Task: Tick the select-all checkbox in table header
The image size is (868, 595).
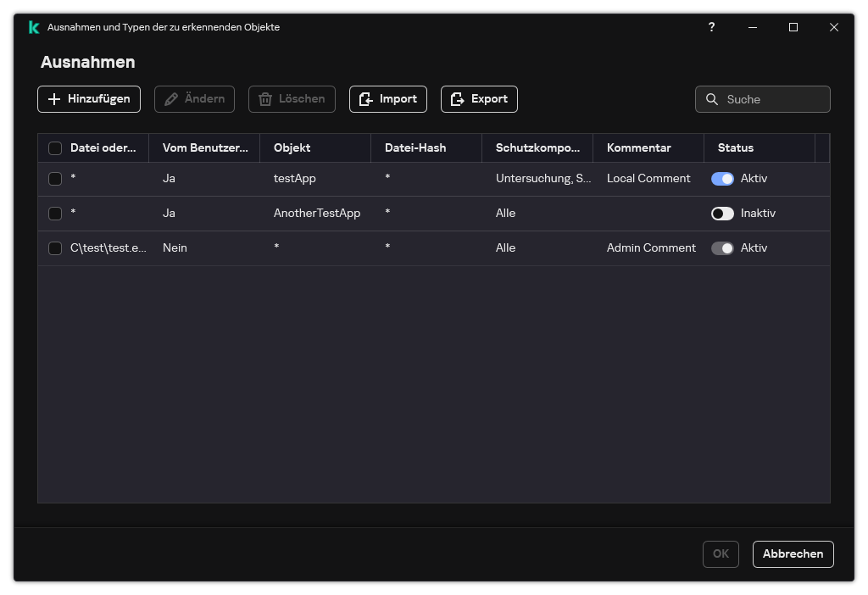Action: 55,148
